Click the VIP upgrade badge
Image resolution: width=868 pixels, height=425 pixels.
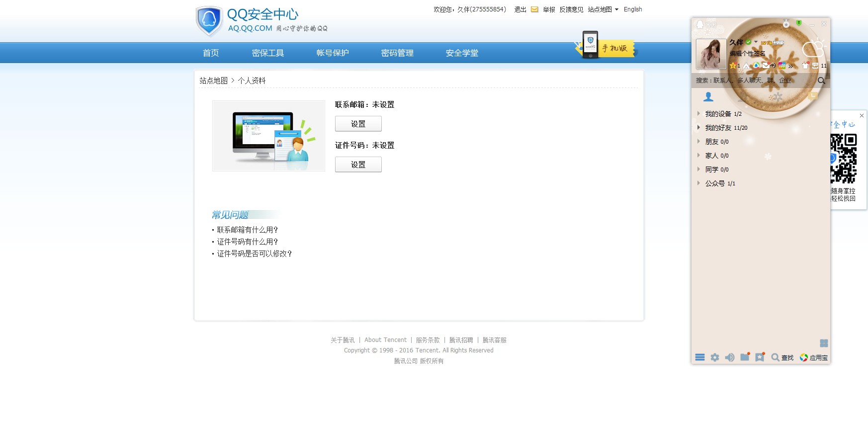click(x=778, y=43)
